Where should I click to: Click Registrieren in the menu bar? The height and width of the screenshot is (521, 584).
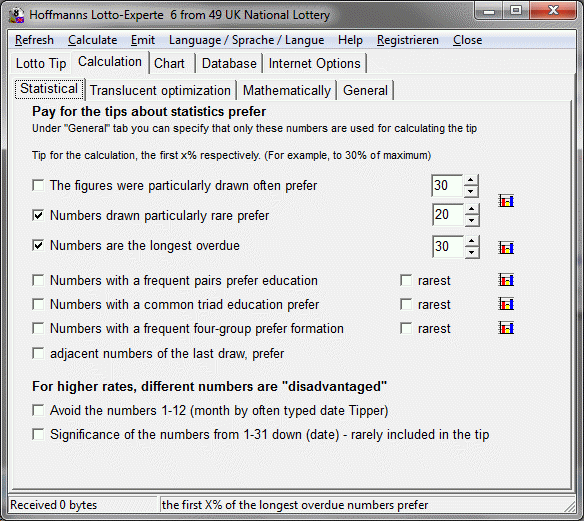point(407,40)
